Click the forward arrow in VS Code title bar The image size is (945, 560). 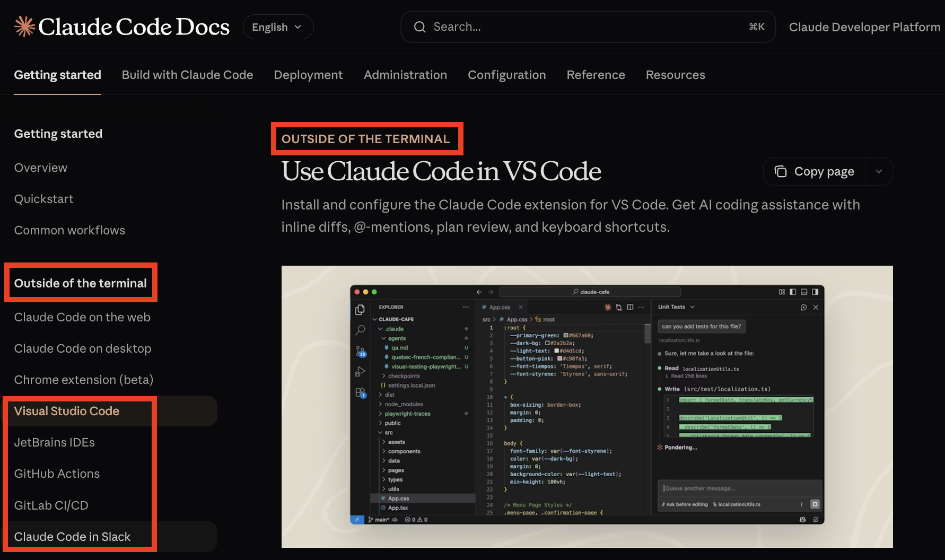coord(491,292)
